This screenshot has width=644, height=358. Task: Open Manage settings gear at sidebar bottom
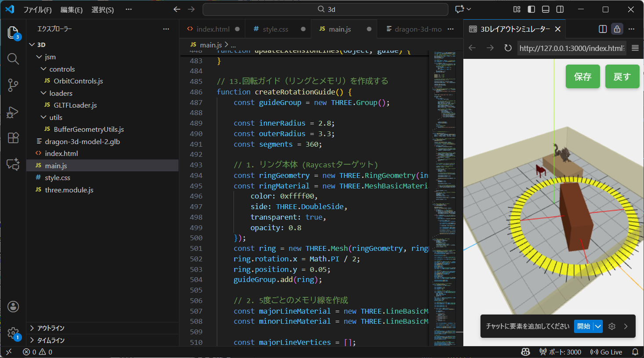coord(13,333)
